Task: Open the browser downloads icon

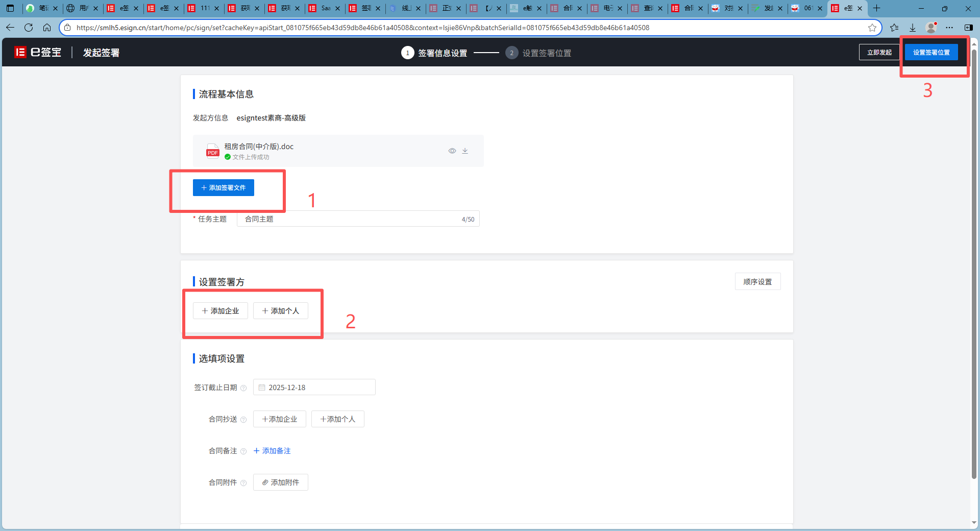Action: (913, 28)
